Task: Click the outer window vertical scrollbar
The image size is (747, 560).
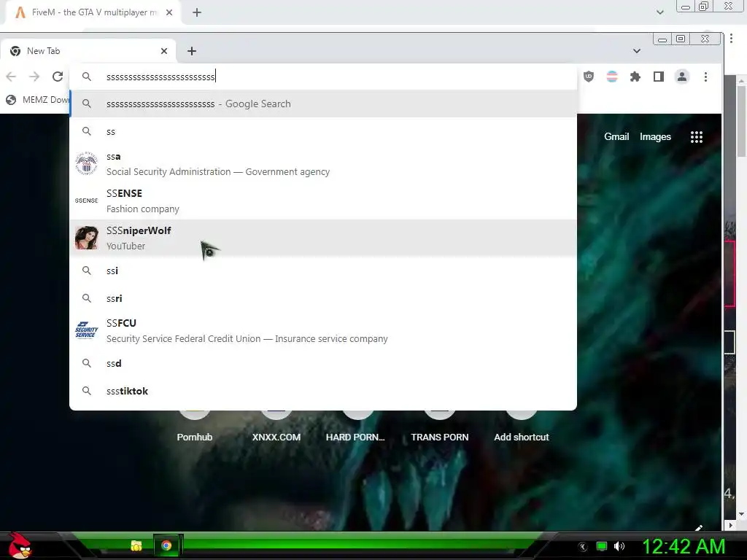Action: [x=741, y=122]
